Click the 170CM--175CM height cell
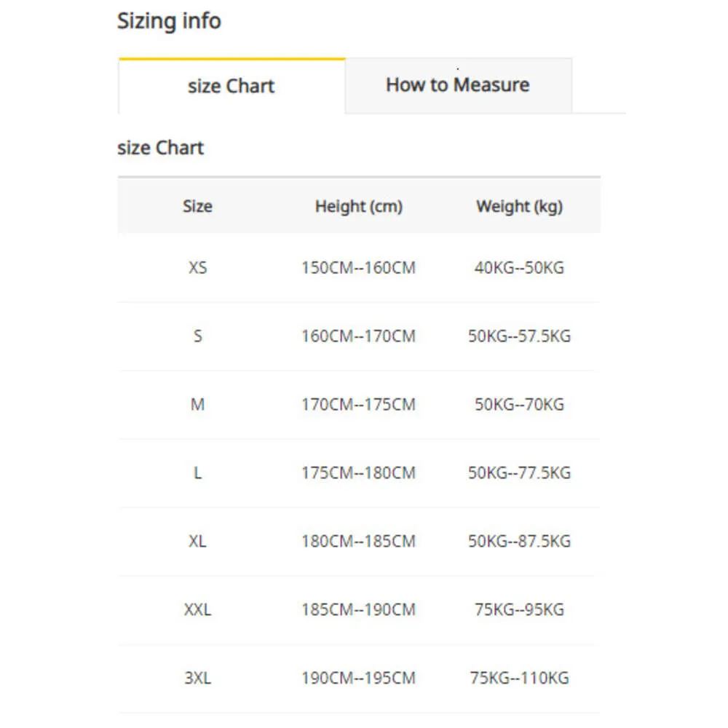728x728 pixels. [x=358, y=405]
